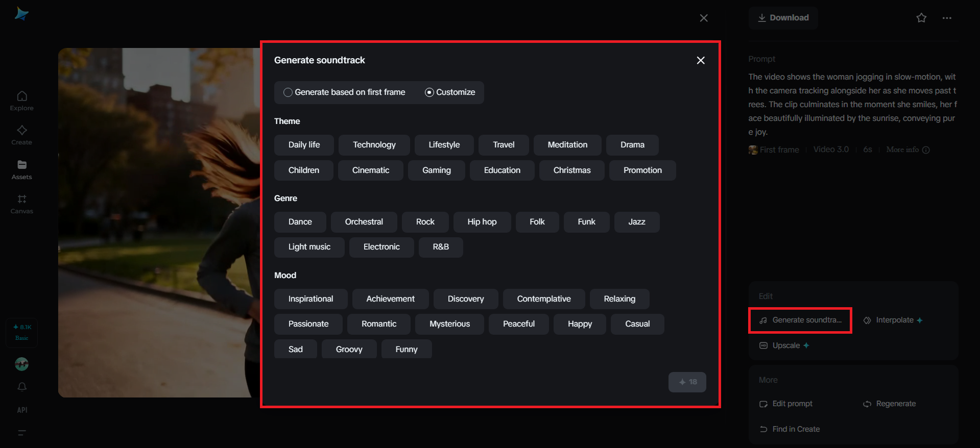Click the Download button
980x448 pixels.
tap(783, 18)
